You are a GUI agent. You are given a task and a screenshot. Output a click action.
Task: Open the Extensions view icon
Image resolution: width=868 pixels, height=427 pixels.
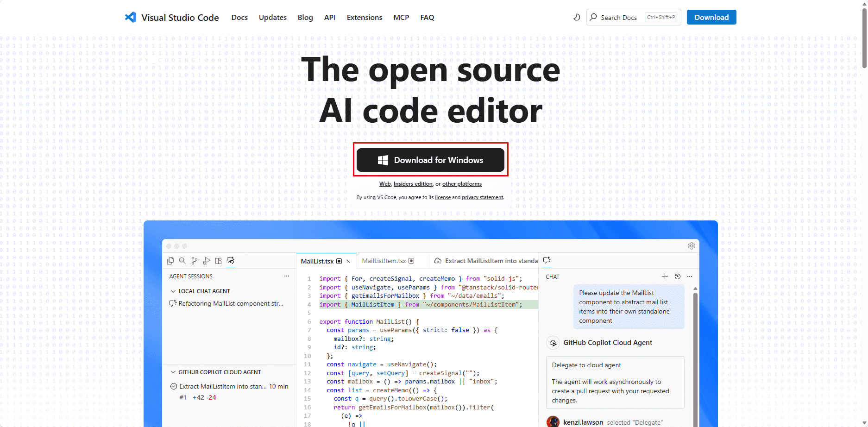click(x=218, y=260)
